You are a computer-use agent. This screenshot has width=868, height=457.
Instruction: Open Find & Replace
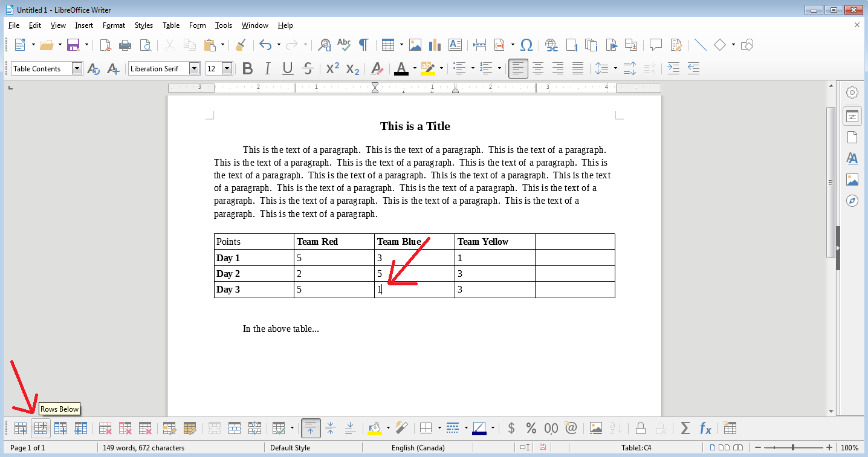tap(325, 45)
